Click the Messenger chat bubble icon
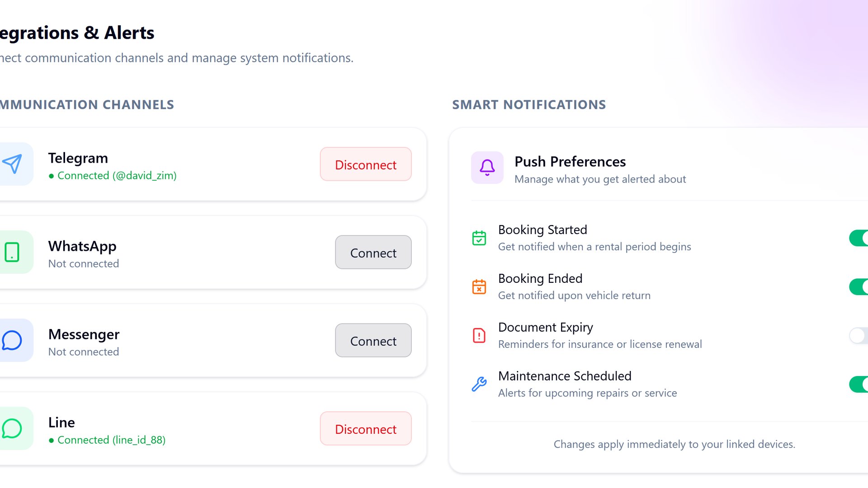 (x=12, y=340)
